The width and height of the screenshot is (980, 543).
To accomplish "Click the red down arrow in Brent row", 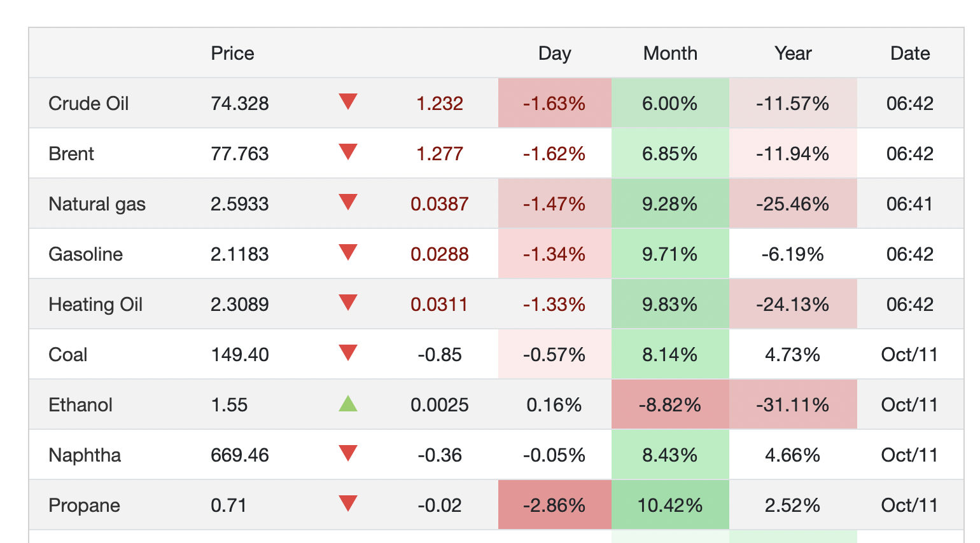I will point(348,152).
